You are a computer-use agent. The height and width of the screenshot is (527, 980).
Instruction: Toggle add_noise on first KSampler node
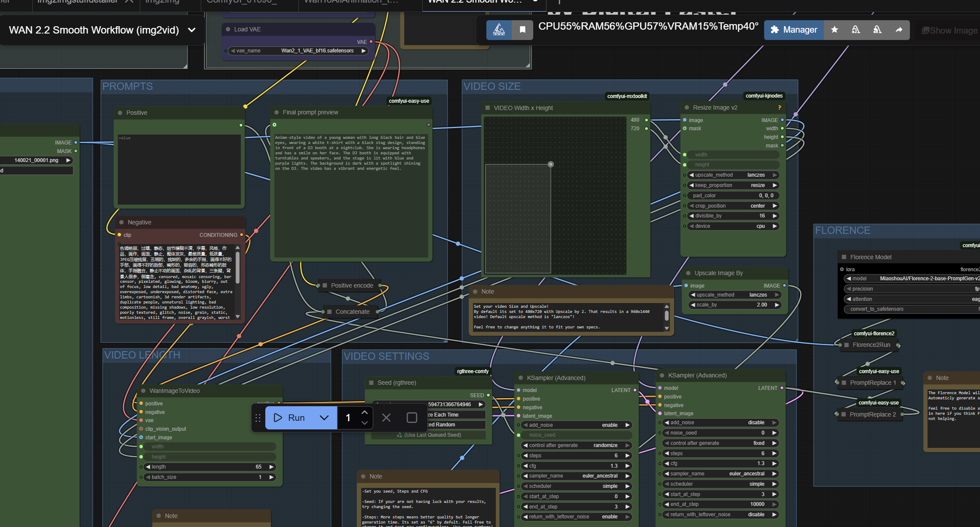576,425
